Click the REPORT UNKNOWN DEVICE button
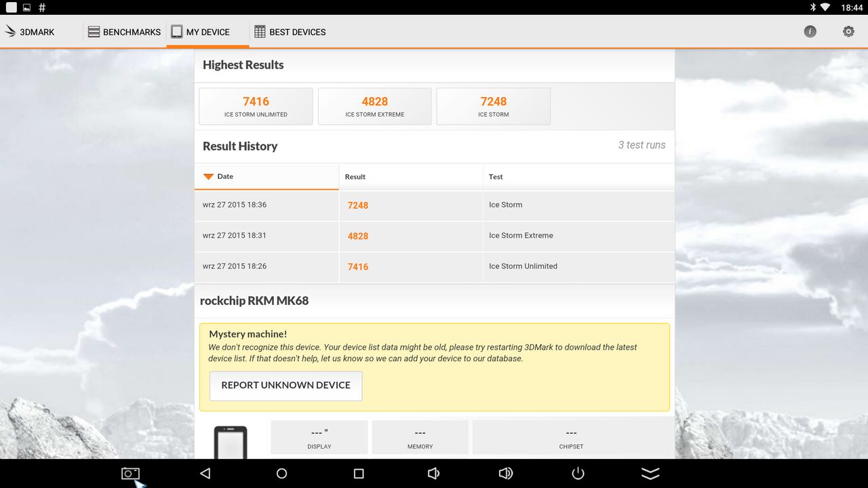 coord(285,385)
